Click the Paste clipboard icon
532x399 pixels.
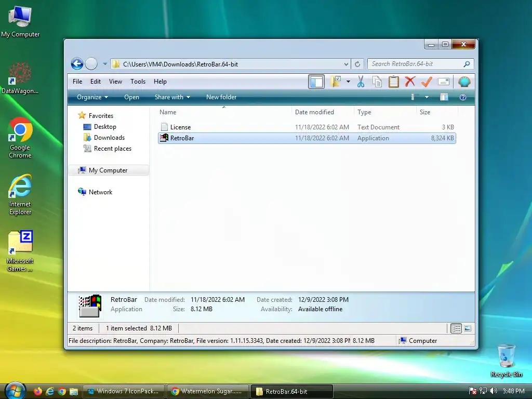pos(394,82)
